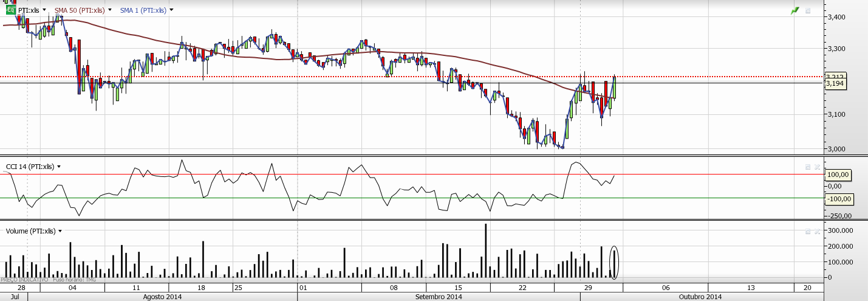The width and height of the screenshot is (868, 301).
Task: Click the 3,100 price axis value
Action: click(836, 114)
